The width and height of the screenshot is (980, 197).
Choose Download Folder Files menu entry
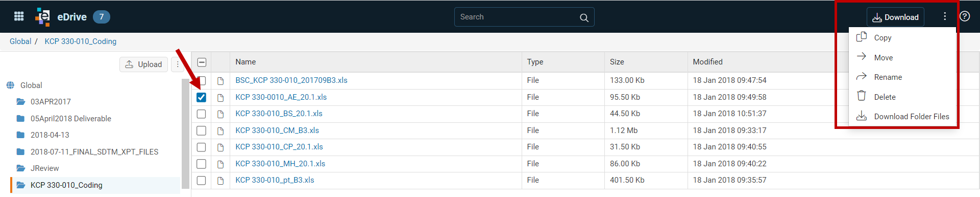coord(902,116)
